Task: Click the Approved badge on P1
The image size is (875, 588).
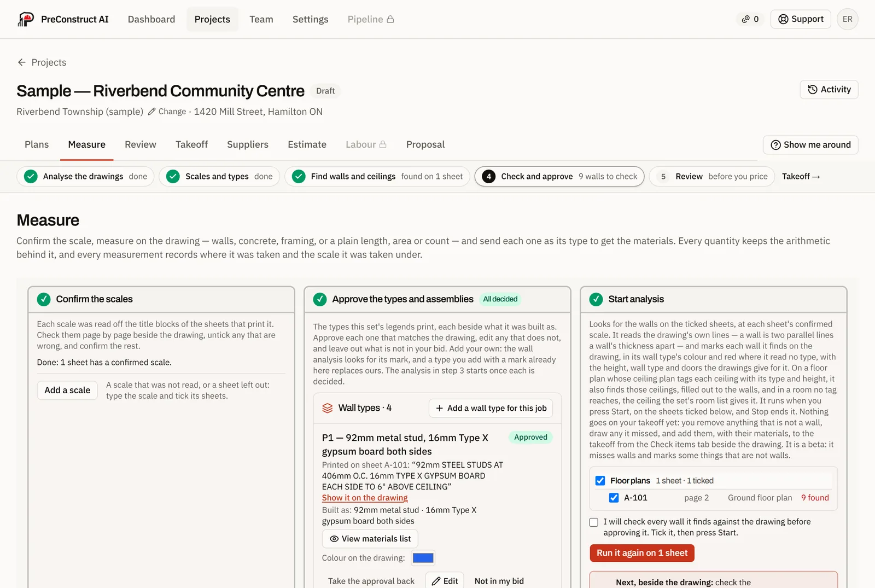Action: point(530,437)
